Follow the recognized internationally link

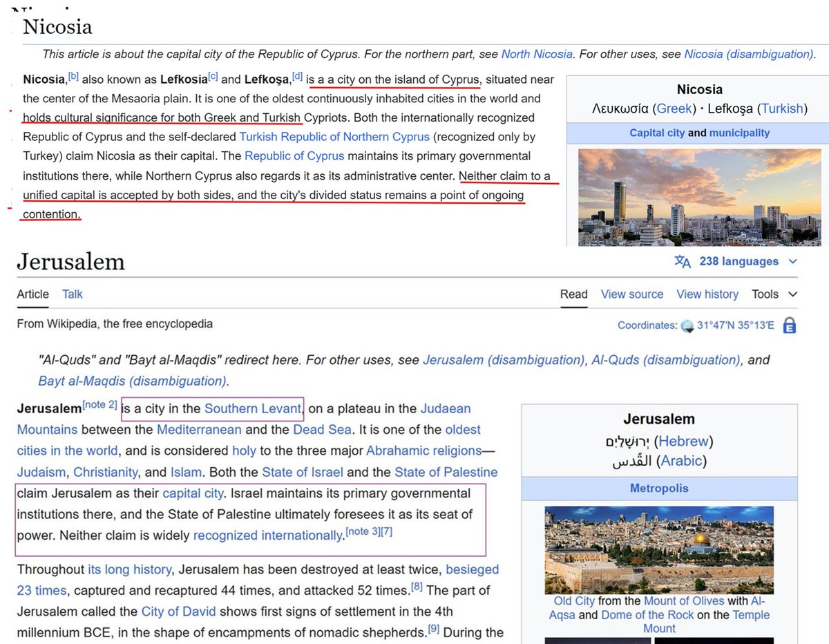click(x=268, y=536)
